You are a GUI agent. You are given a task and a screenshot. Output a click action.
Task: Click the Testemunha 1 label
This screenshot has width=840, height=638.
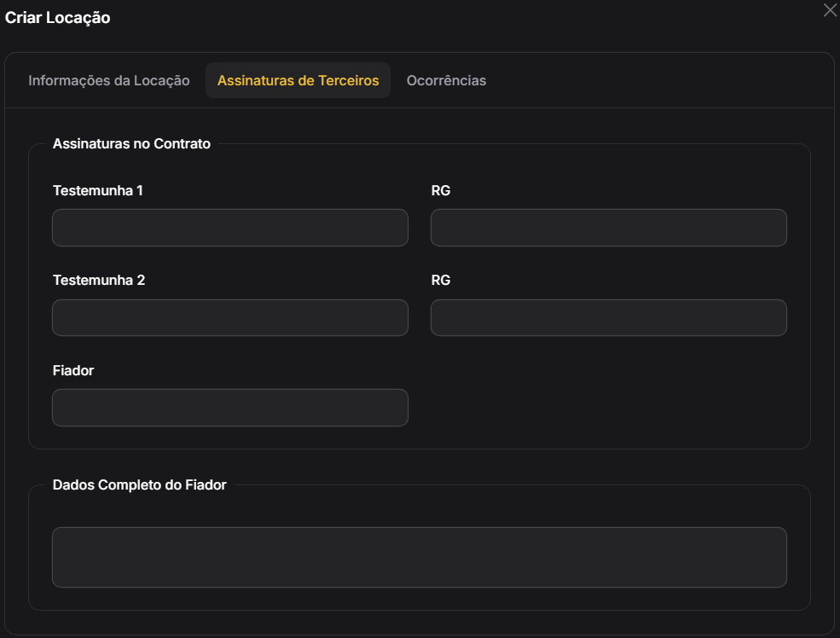pyautogui.click(x=98, y=191)
